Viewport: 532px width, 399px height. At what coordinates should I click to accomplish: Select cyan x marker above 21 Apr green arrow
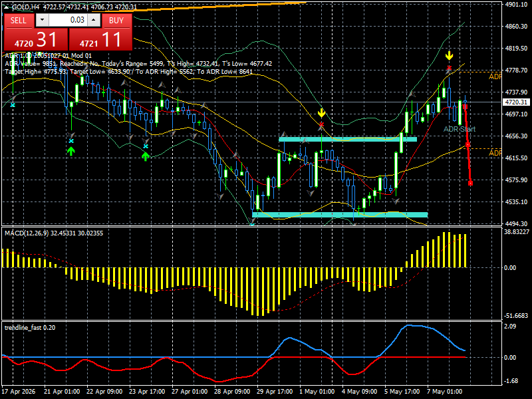[71, 141]
